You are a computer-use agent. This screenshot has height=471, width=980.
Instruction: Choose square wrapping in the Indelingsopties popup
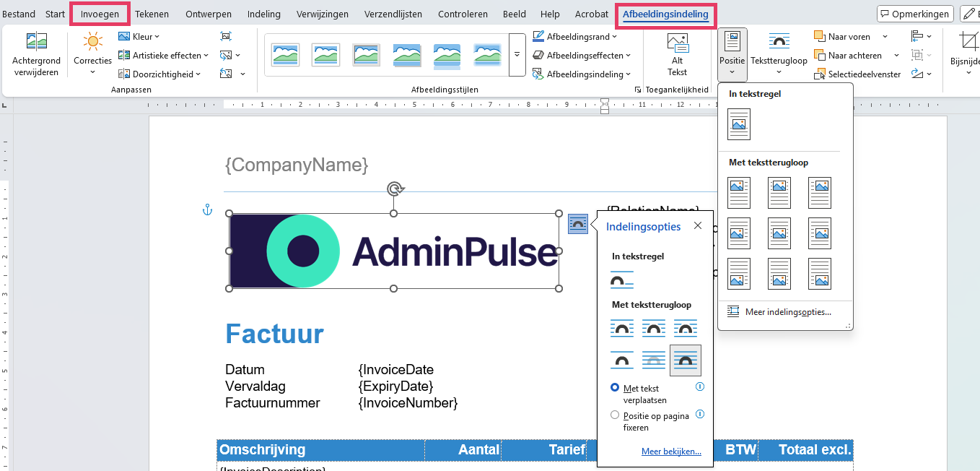622,329
